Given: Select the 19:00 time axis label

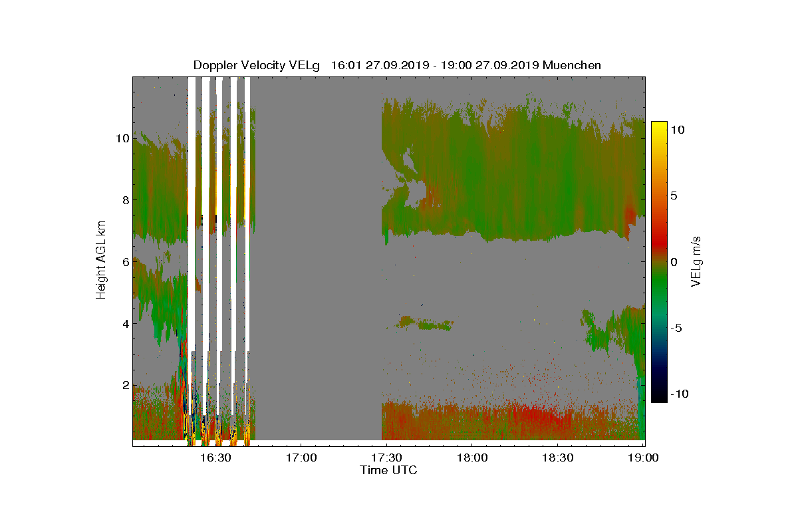Looking at the screenshot, I should point(642,458).
